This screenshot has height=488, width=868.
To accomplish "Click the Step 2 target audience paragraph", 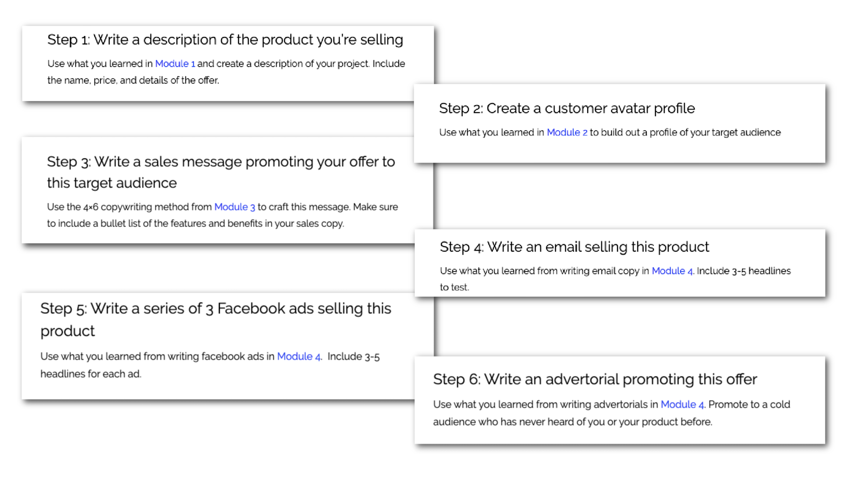I will [610, 132].
